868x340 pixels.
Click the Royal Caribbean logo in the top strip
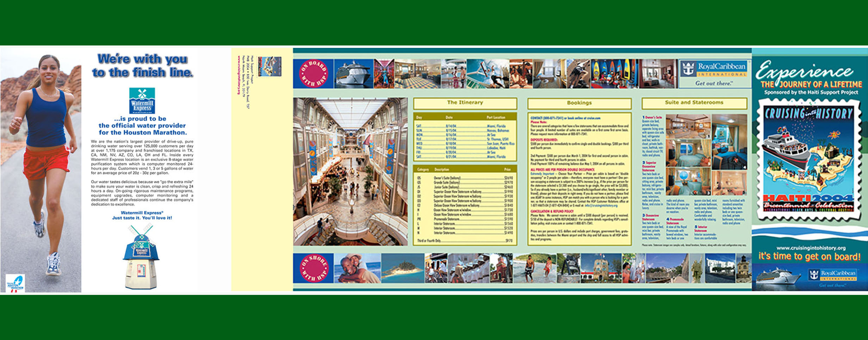pyautogui.click(x=714, y=69)
